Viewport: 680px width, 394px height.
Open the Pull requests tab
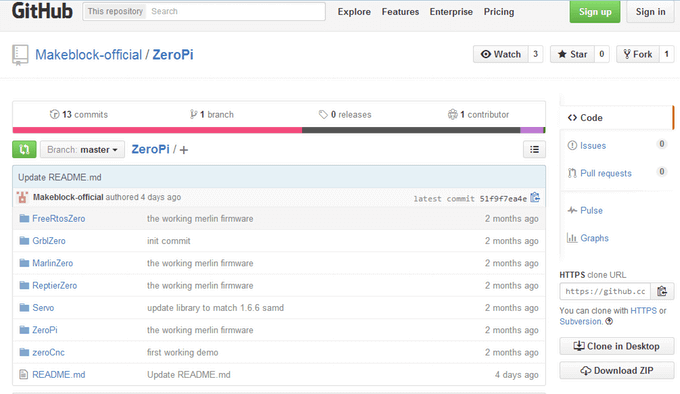point(605,173)
